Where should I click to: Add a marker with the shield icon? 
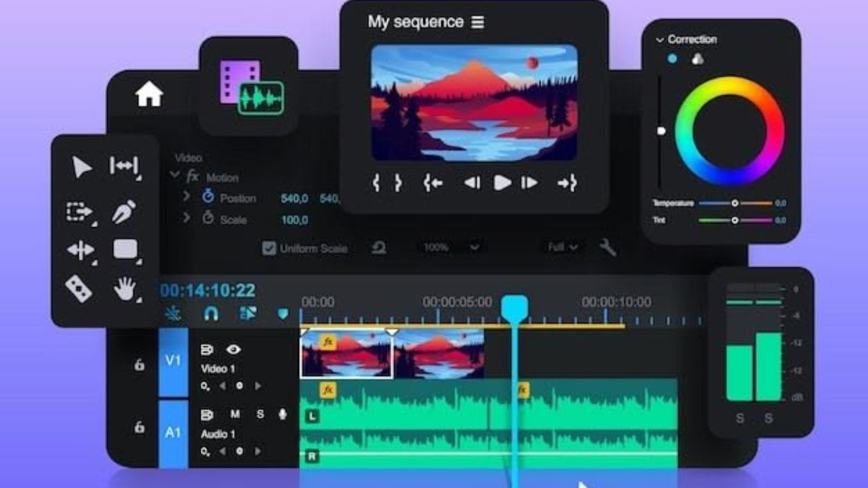coord(283,314)
